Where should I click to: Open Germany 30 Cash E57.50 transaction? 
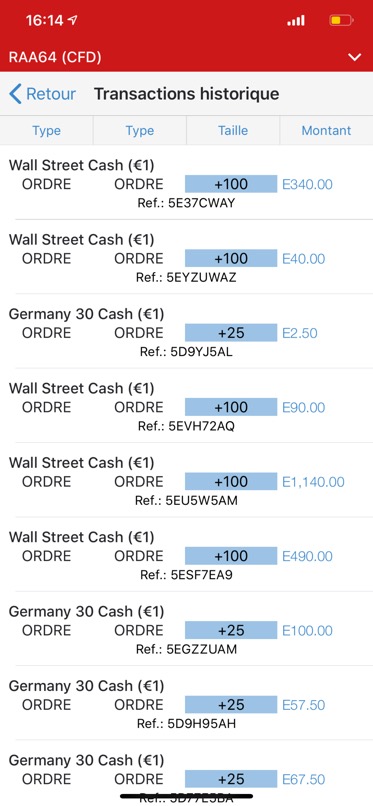[186, 704]
